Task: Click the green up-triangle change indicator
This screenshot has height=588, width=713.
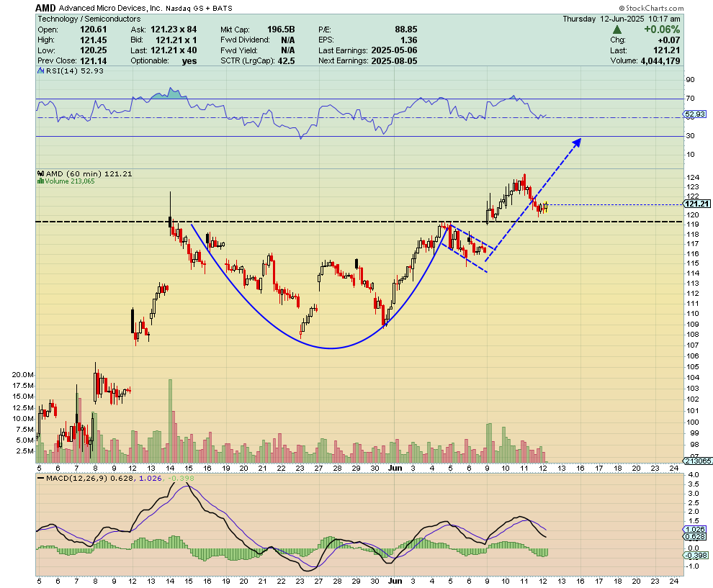Action: pos(617,30)
